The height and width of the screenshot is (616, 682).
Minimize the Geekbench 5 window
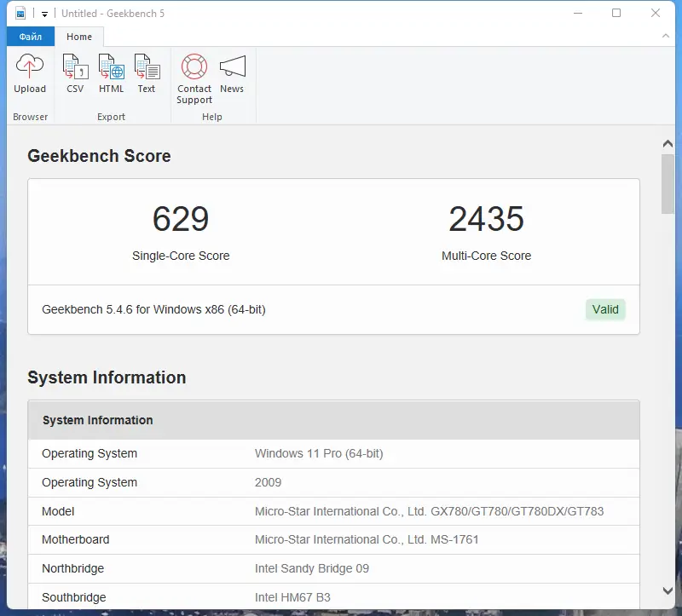coord(578,13)
